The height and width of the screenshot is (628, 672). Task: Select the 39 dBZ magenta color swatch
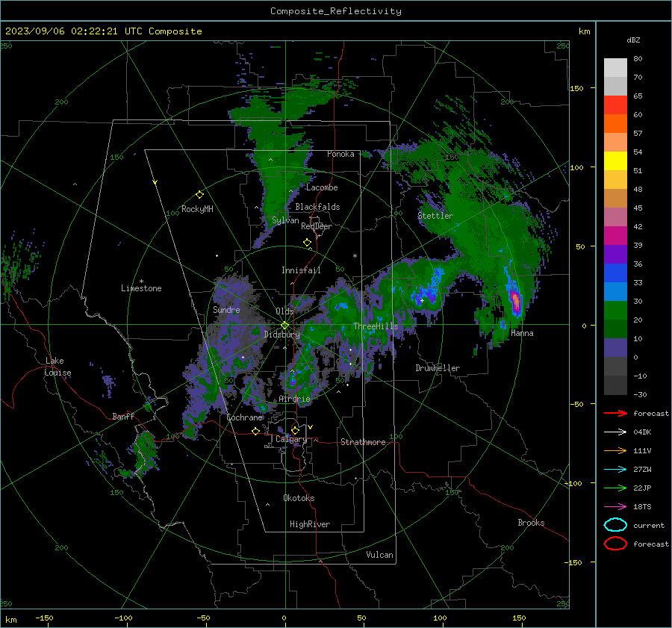615,235
